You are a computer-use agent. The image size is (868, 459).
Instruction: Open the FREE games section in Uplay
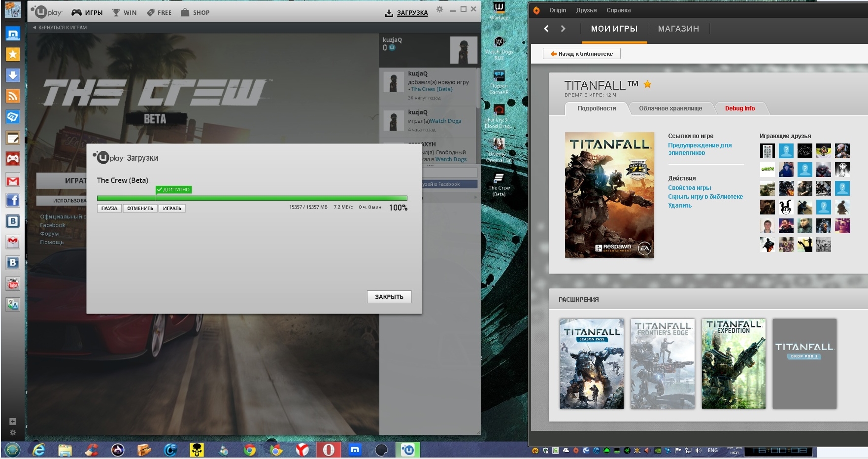click(159, 12)
